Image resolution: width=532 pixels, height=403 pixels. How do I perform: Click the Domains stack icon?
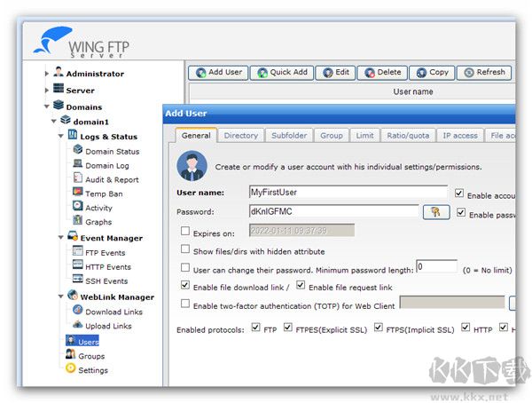pyautogui.click(x=59, y=105)
